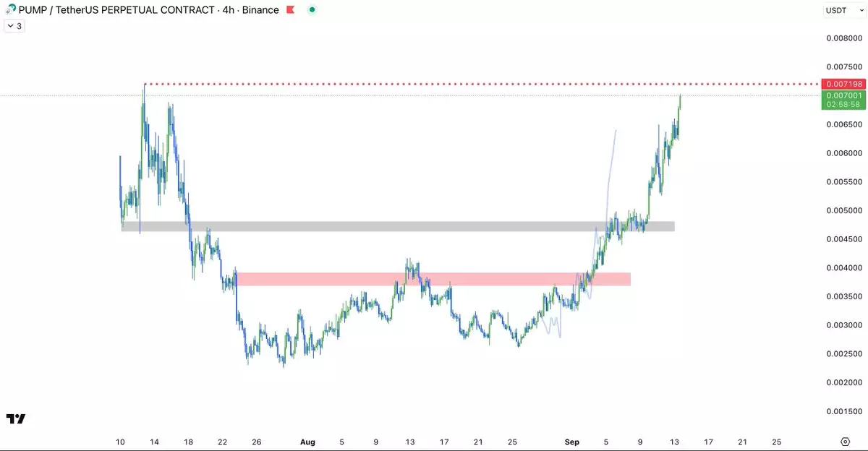Image resolution: width=868 pixels, height=451 pixels.
Task: Click the red 0.007198 price label
Action: 843,85
